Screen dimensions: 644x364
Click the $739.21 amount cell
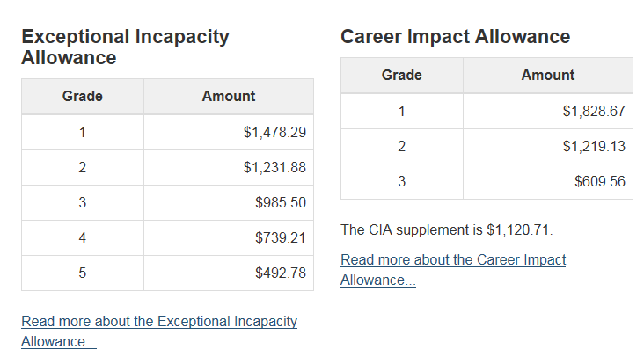tap(229, 238)
